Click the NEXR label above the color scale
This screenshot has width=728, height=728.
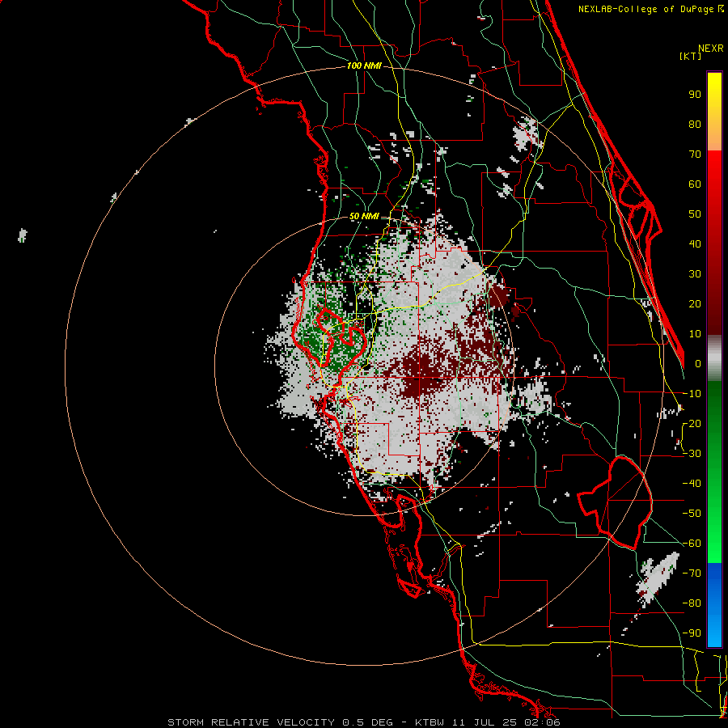[x=710, y=49]
